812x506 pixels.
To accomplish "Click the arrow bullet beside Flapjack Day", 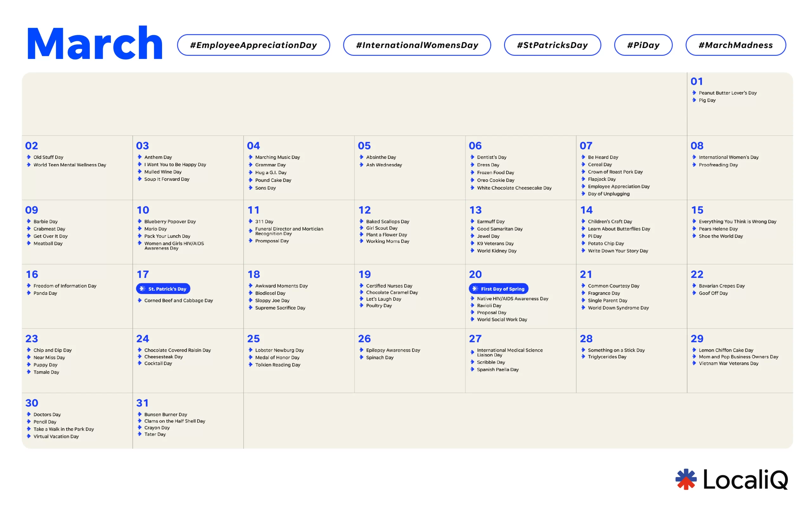I will (x=583, y=179).
